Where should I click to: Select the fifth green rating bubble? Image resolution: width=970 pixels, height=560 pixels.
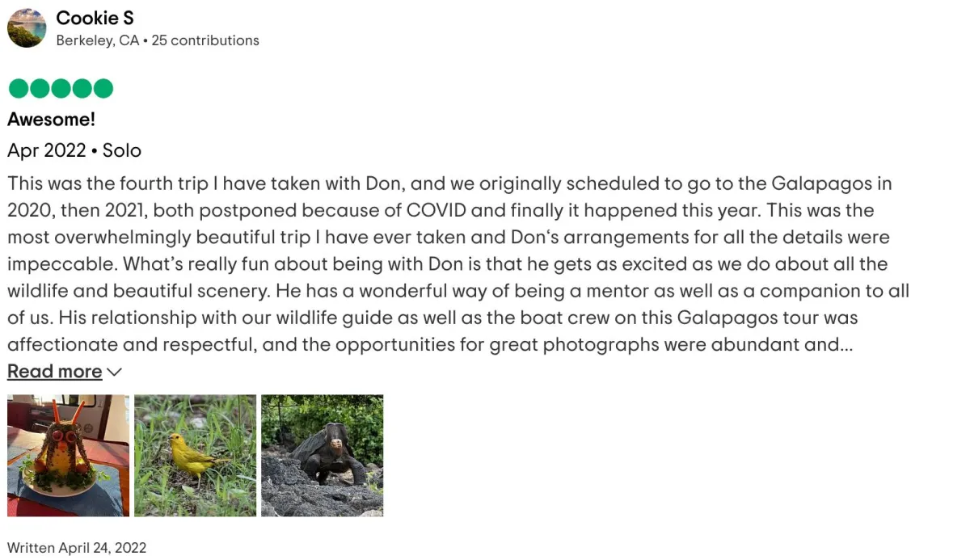point(103,88)
